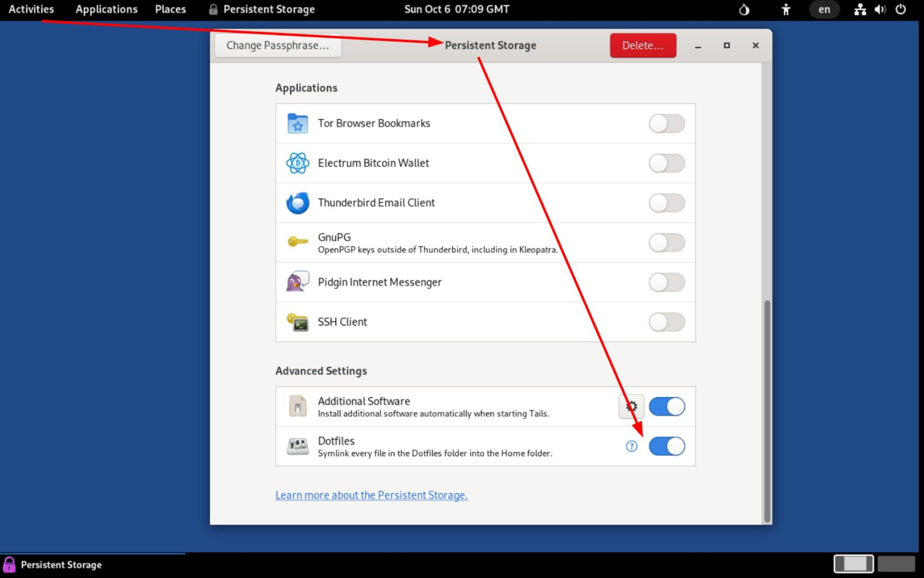The image size is (924, 578).
Task: Enable the GnuPG persistence switch
Action: 666,242
